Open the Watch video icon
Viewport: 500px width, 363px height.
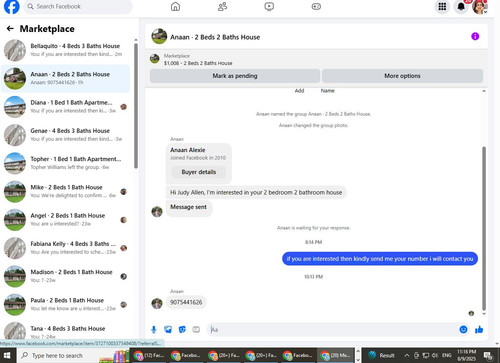click(269, 6)
